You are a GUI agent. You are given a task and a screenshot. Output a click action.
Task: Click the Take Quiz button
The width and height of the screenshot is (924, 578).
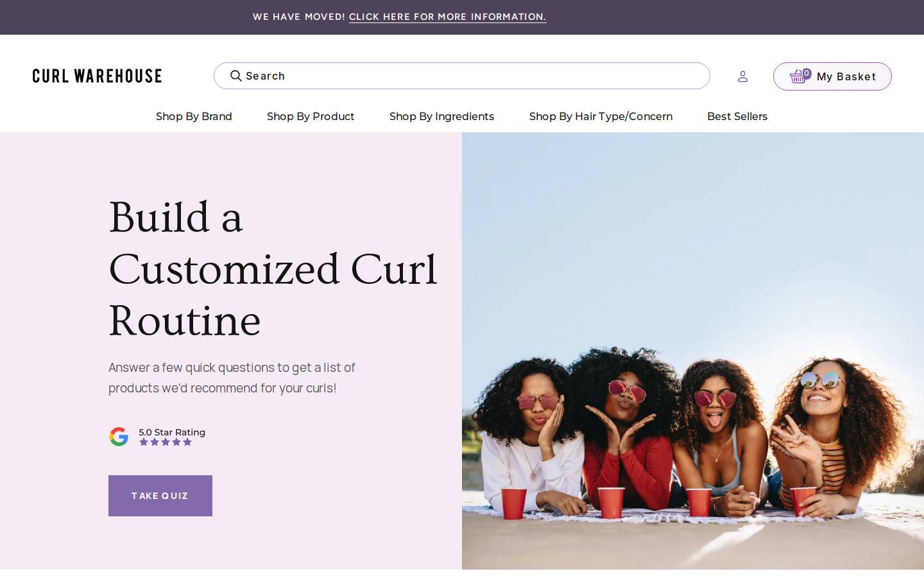[x=160, y=496]
